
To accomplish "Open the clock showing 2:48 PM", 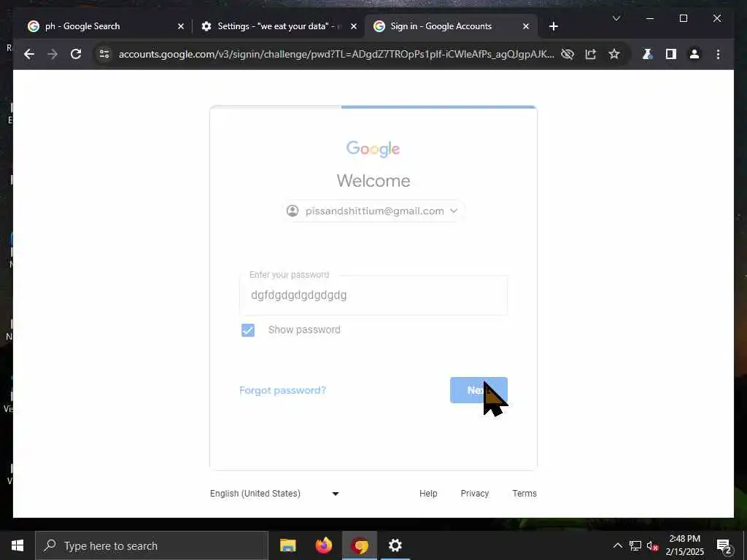I will [684, 545].
